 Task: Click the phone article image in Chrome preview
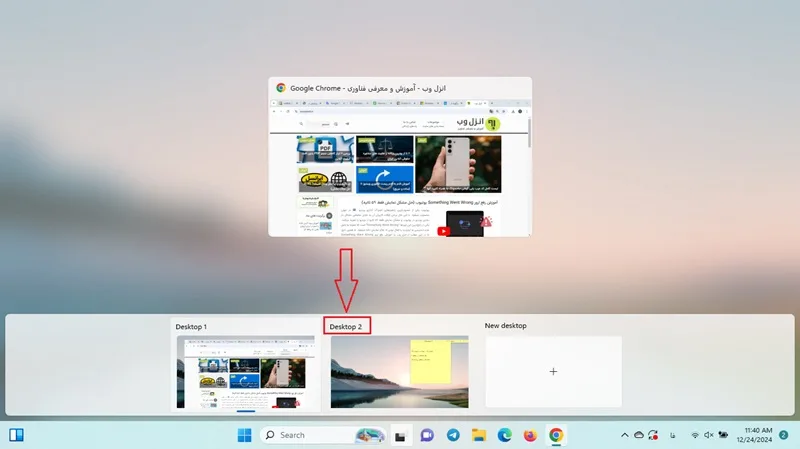[458, 164]
